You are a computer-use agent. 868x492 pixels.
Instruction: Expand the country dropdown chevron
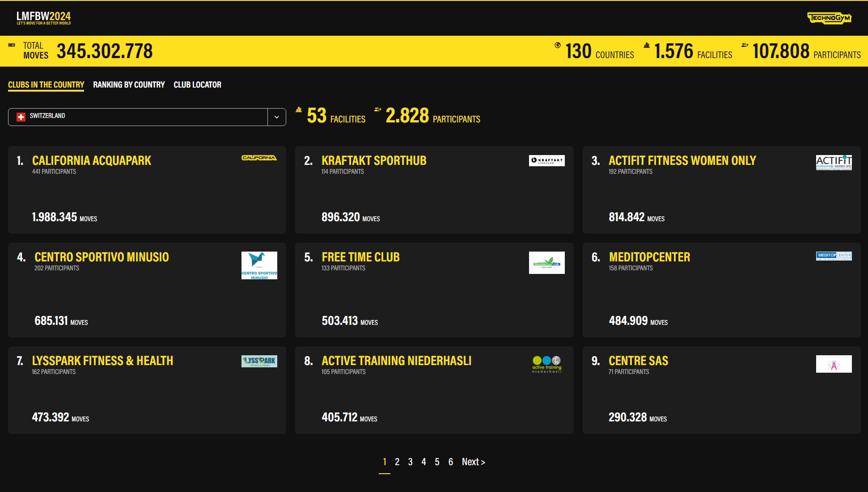click(x=277, y=117)
